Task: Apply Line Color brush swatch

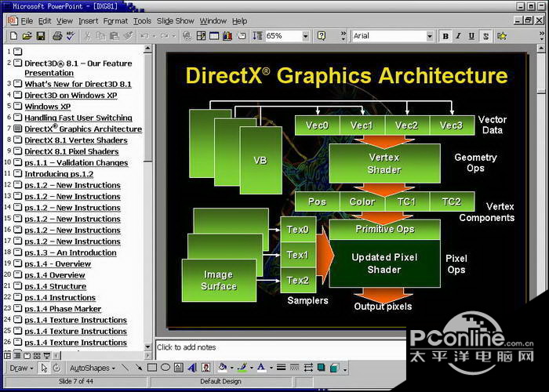Action: pyautogui.click(x=242, y=368)
